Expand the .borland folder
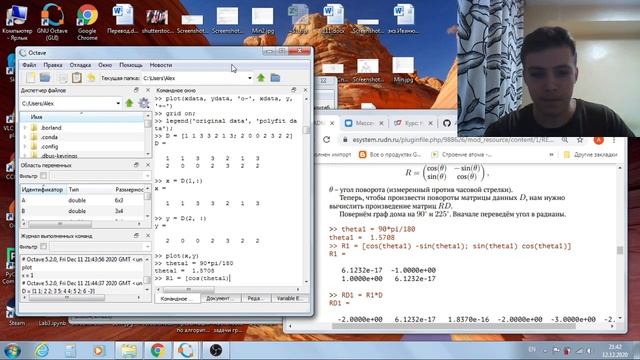 tap(25, 128)
